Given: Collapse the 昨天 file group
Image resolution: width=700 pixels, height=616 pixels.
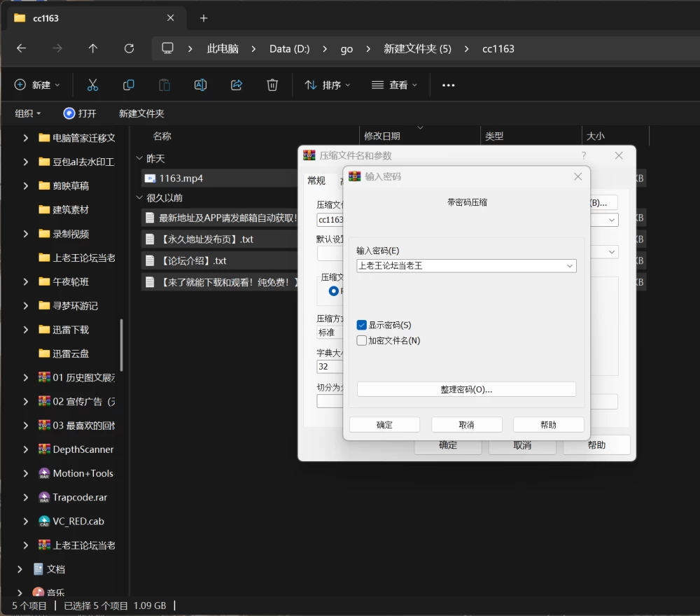Looking at the screenshot, I should [139, 158].
